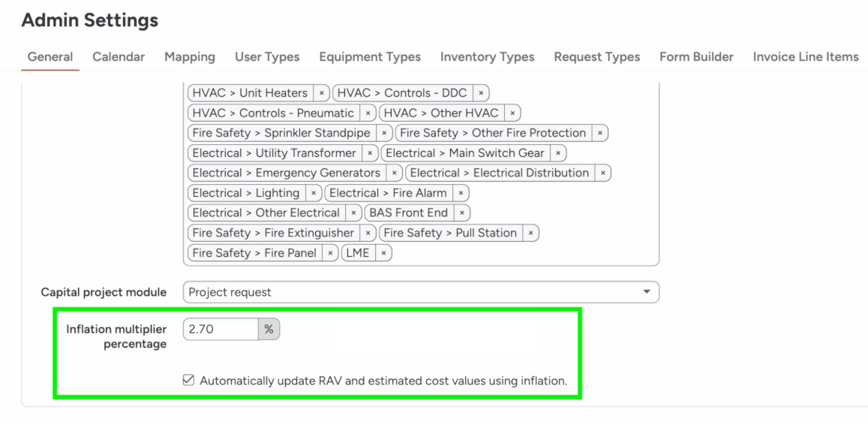Remove the Fire Safety > Sprinkler Standpipe tag
868x425 pixels.
[384, 133]
